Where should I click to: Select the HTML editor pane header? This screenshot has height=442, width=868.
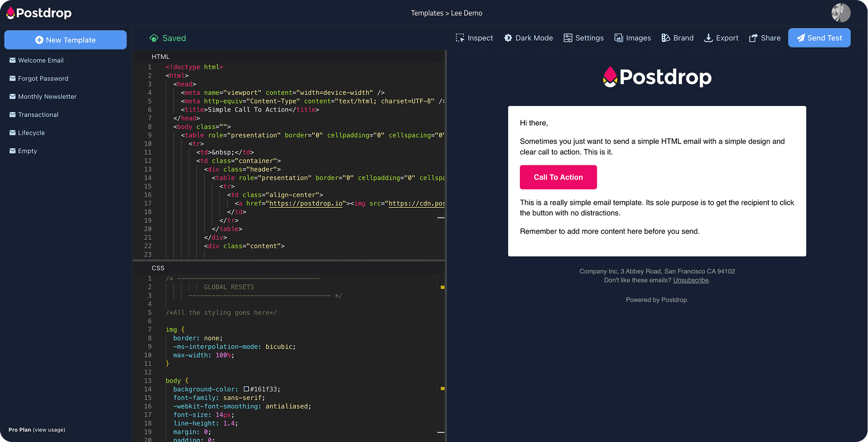[x=161, y=57]
